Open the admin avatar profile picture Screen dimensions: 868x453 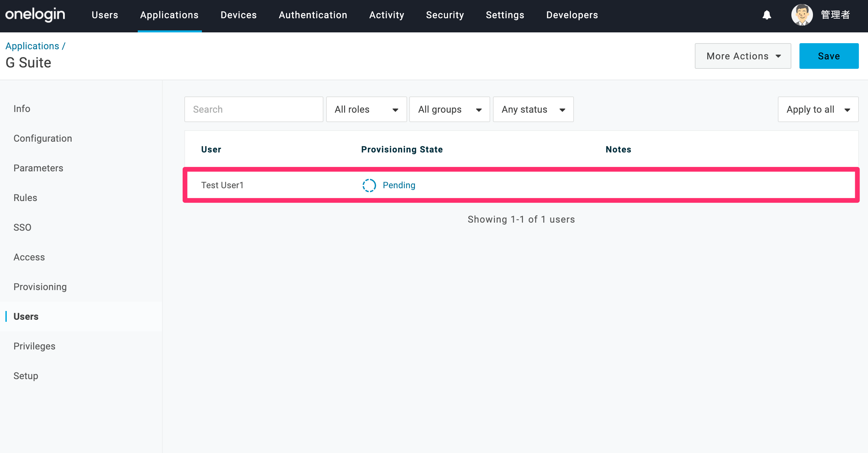[x=802, y=15]
